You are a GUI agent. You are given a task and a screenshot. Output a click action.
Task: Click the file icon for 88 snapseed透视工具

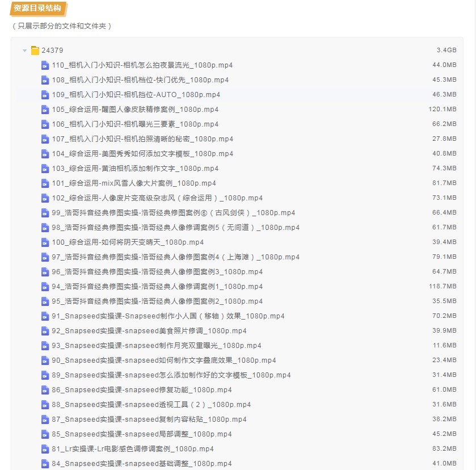coord(45,405)
